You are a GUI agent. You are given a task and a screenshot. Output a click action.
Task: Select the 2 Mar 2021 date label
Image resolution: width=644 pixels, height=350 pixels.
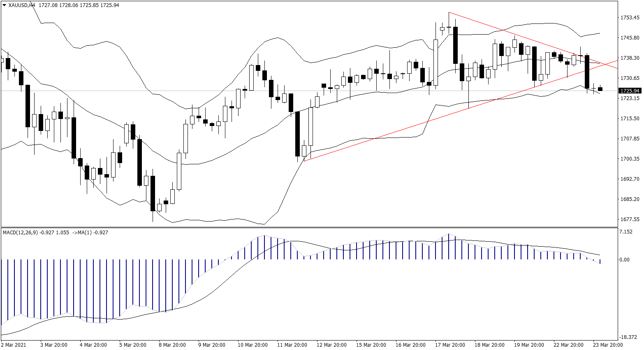(x=14, y=345)
